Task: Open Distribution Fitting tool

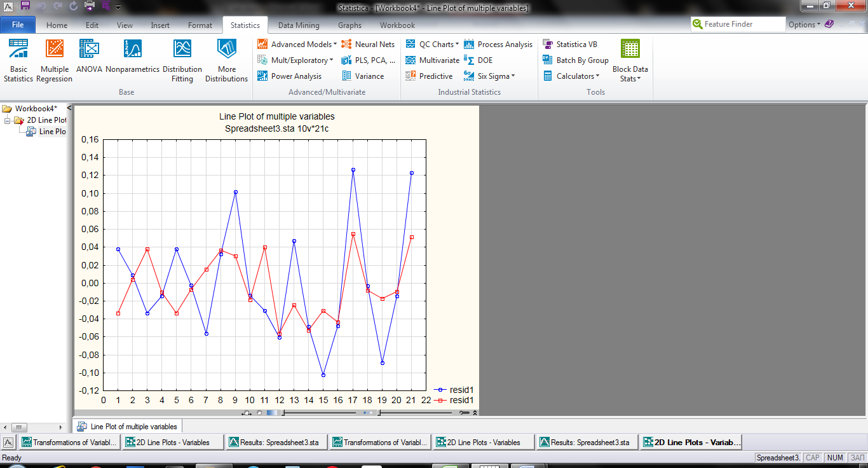Action: pyautogui.click(x=182, y=61)
